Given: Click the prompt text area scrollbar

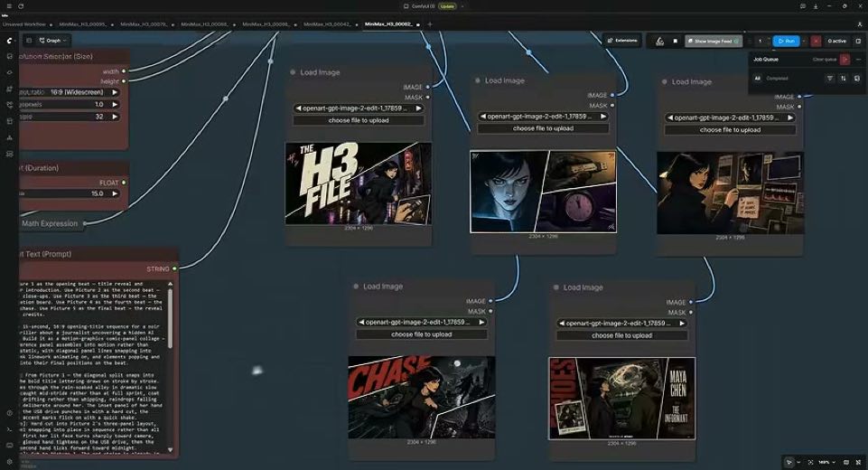Looking at the screenshot, I should pyautogui.click(x=170, y=319).
